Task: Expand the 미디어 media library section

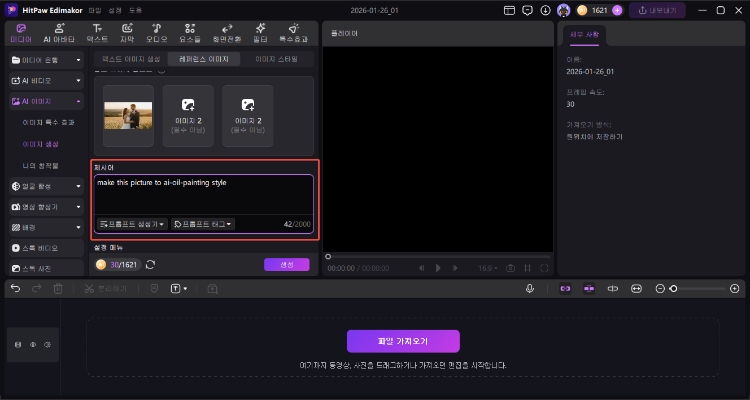Action: point(46,60)
